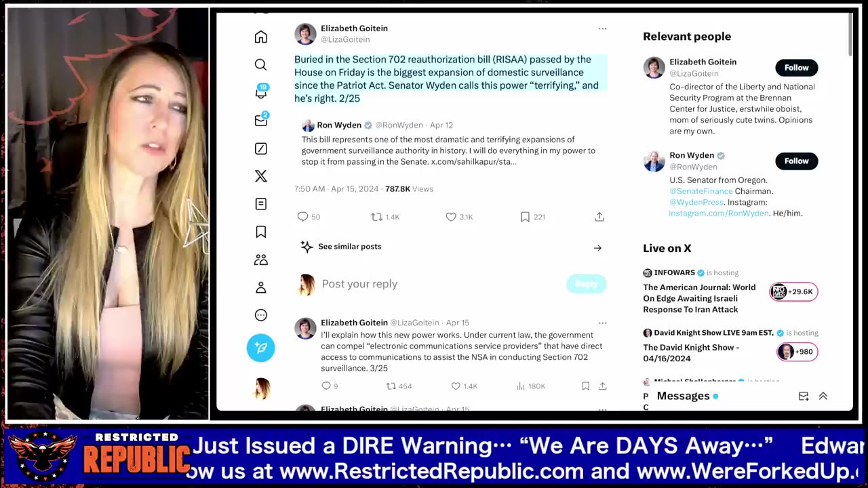Screen dimensions: 868x488
Task: Follow Ron Wyden in Relevant people
Action: [797, 161]
